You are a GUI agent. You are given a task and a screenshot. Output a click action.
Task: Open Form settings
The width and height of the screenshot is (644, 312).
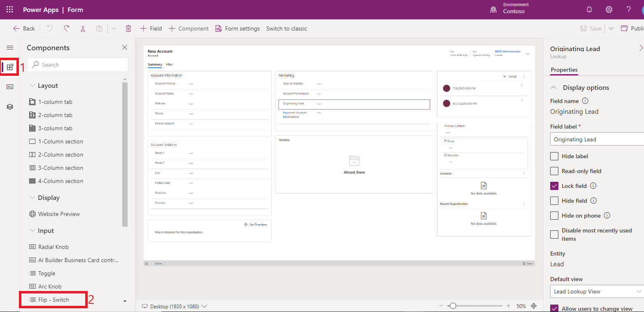tap(238, 28)
